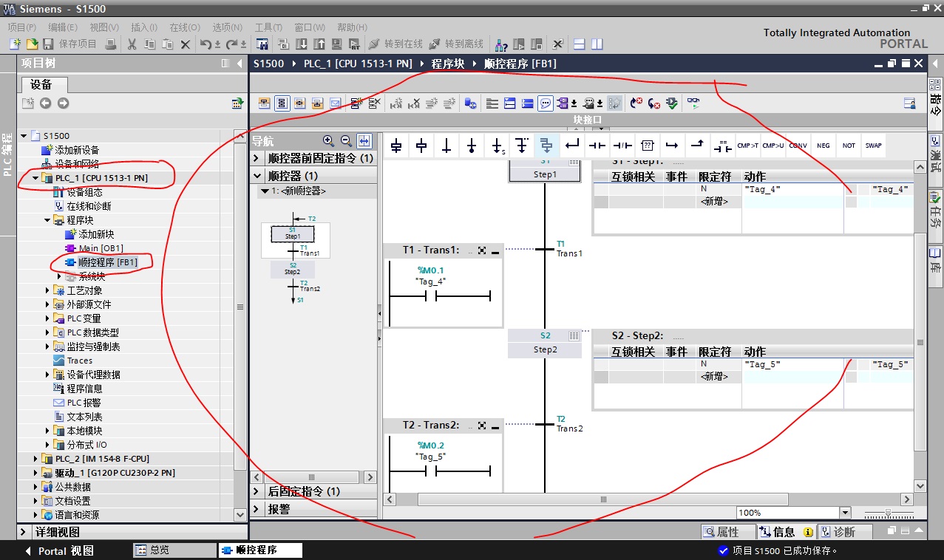The image size is (944, 560).
Task: Insert the SWAP instruction
Action: click(874, 146)
